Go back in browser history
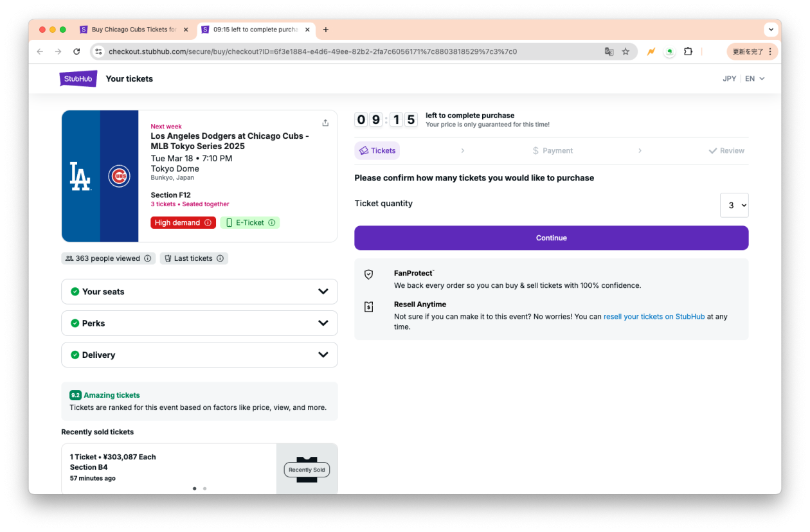 pyautogui.click(x=40, y=51)
